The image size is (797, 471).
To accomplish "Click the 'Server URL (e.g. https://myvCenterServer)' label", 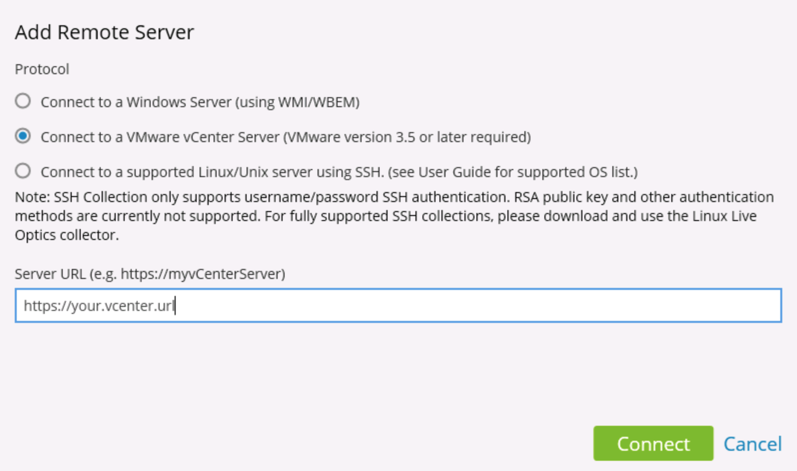I will pyautogui.click(x=150, y=274).
